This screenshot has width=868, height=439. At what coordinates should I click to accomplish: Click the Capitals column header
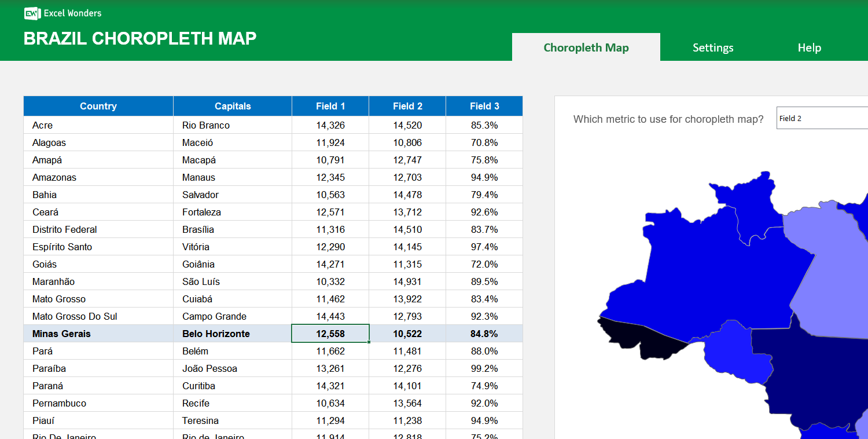pos(233,106)
